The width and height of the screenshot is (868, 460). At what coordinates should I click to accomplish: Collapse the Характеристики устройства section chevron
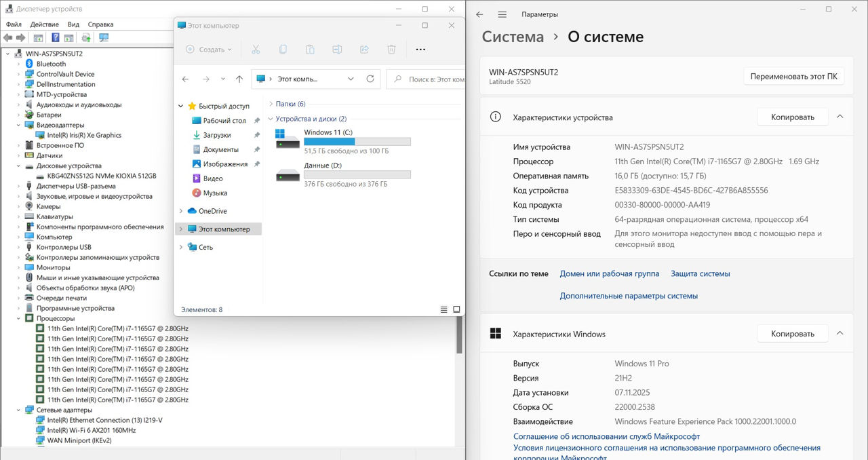pos(840,117)
